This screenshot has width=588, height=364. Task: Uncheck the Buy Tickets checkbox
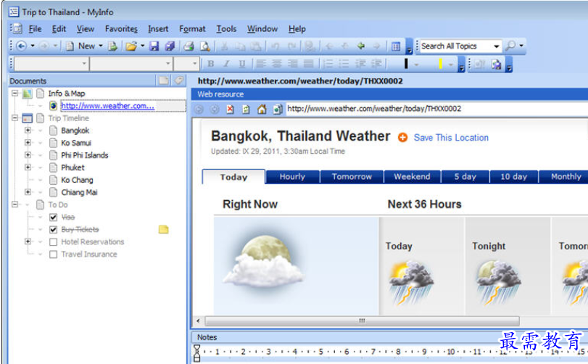point(53,230)
